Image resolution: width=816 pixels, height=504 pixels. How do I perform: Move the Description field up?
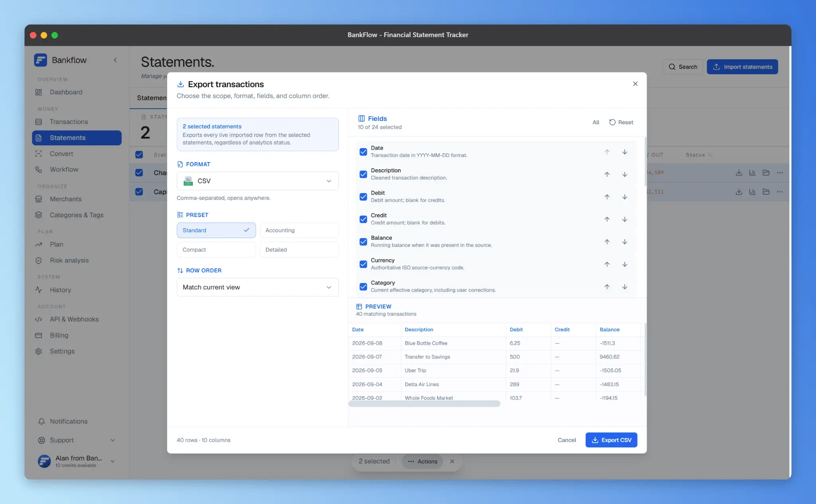pos(607,174)
